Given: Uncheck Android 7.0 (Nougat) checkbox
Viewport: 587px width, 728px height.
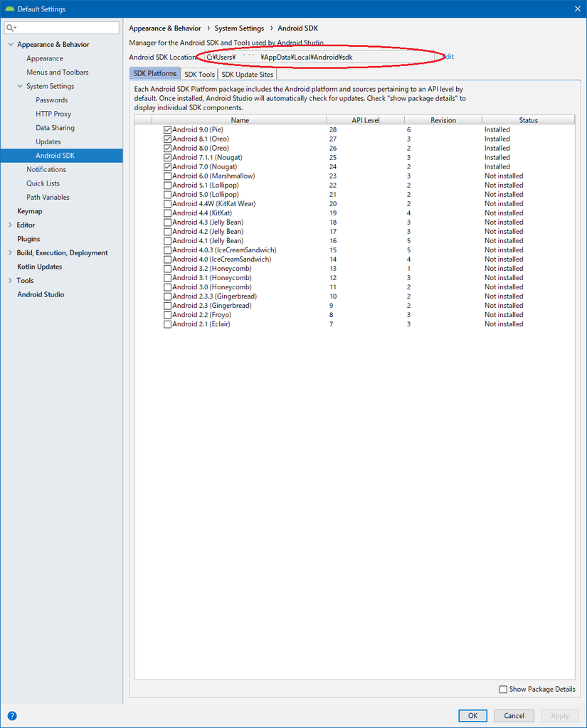Looking at the screenshot, I should (167, 167).
